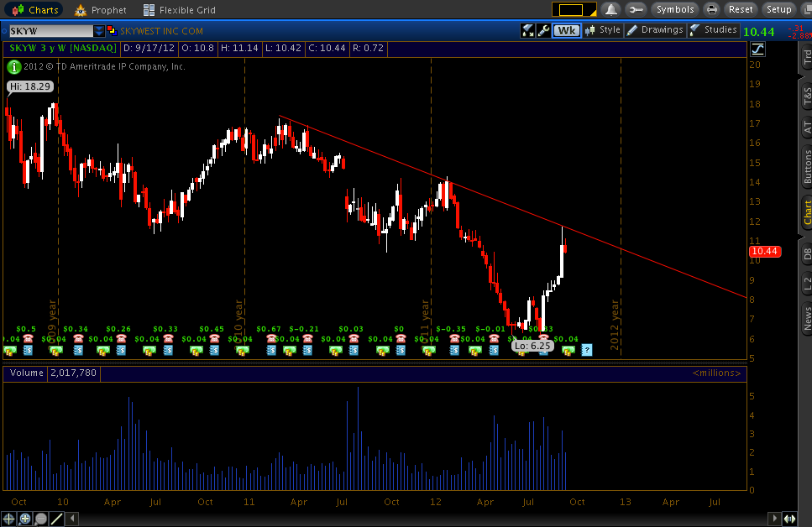
Task: Open the Drawings menu
Action: click(656, 30)
